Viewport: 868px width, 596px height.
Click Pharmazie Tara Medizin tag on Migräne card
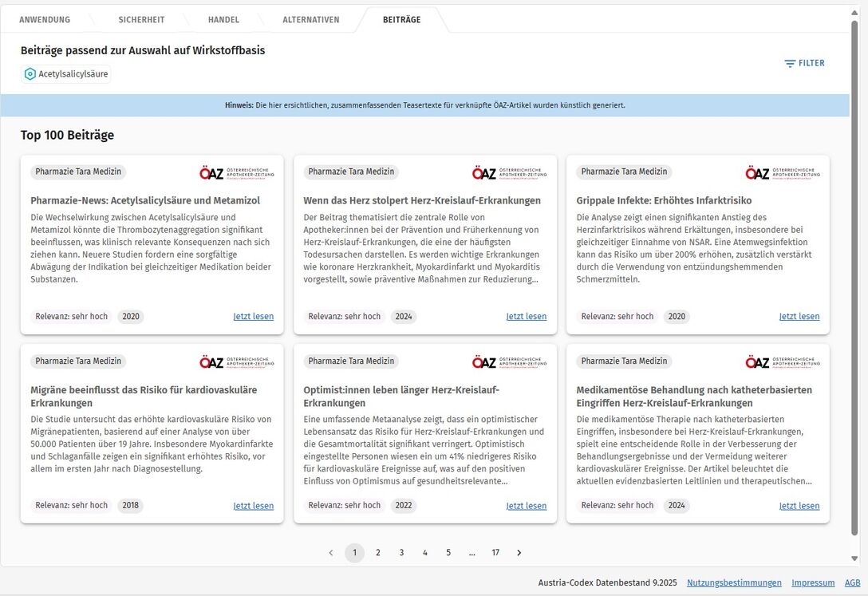click(78, 361)
